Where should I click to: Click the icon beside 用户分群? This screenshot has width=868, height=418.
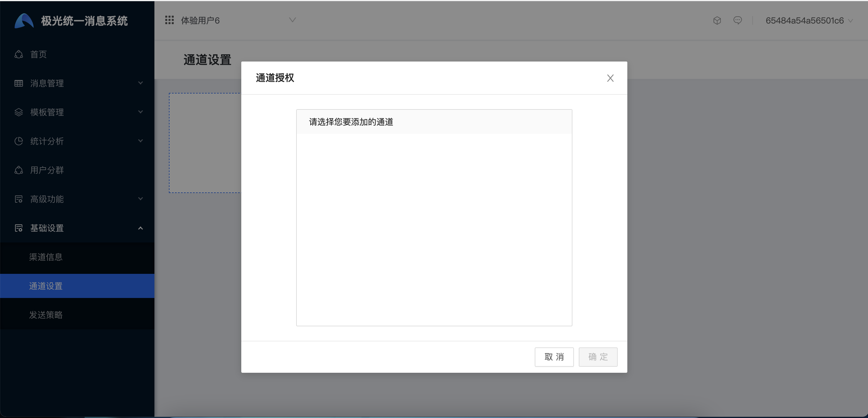(x=19, y=170)
